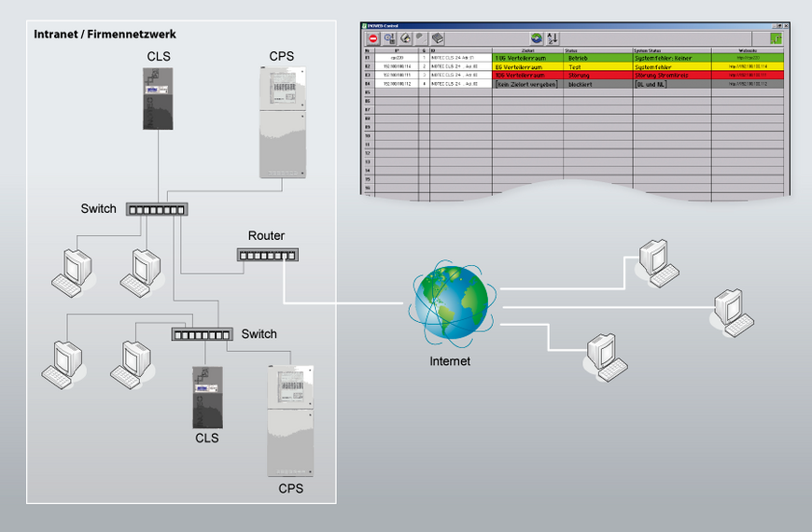
Task: Click the Router device in the diagram
Action: click(267, 254)
